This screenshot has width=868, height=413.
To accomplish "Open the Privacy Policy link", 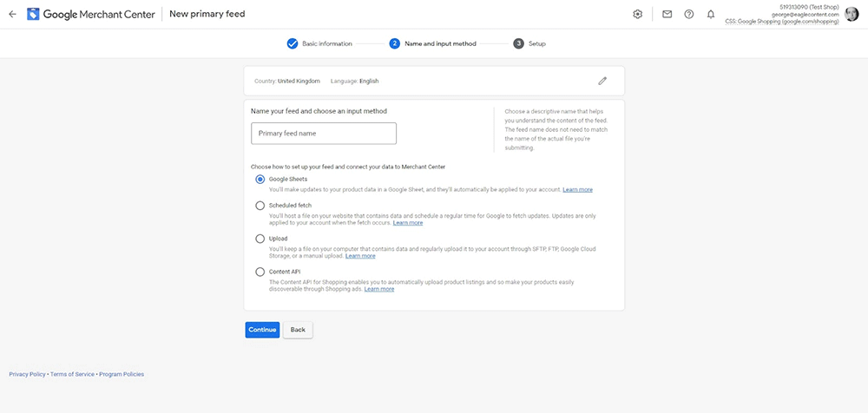I will (x=27, y=374).
